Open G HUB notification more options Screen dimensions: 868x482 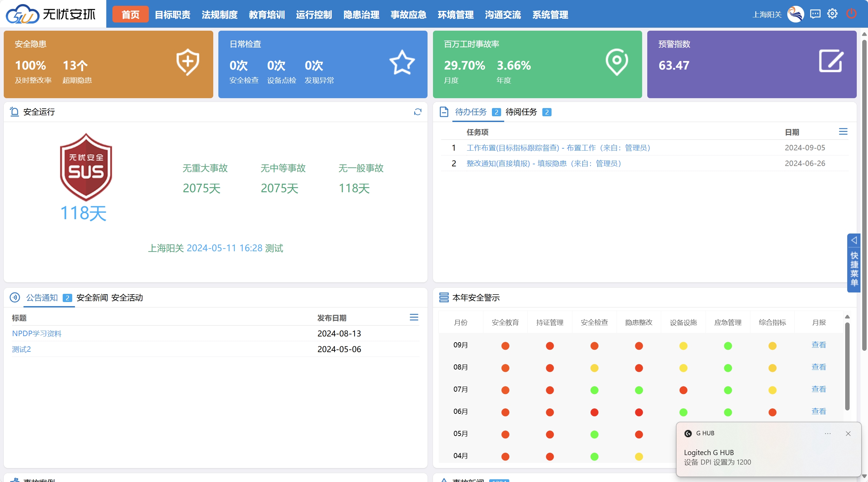[x=828, y=434]
